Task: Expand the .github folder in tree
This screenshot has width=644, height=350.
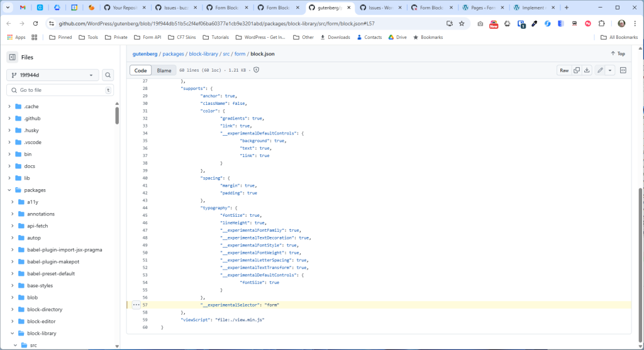Action: pyautogui.click(x=9, y=118)
